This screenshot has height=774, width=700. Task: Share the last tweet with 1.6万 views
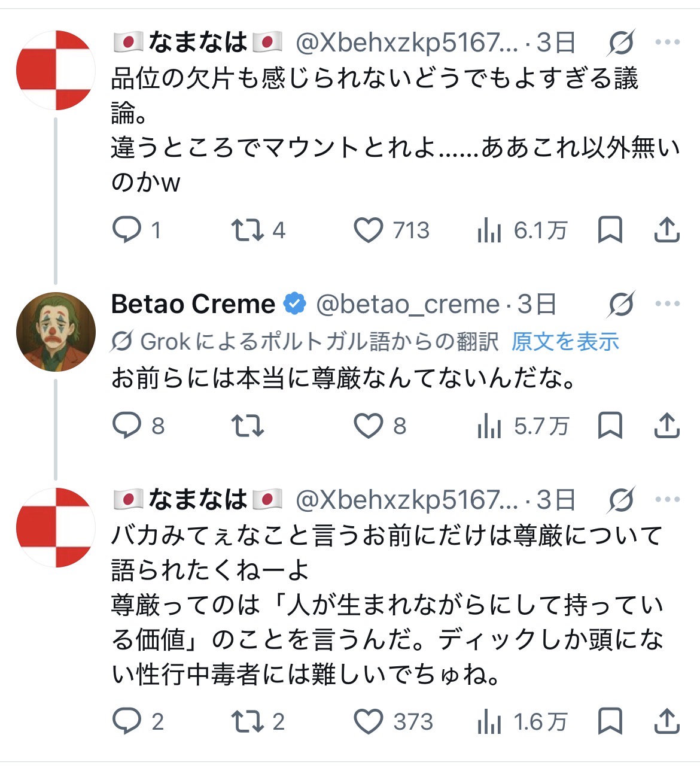(666, 721)
